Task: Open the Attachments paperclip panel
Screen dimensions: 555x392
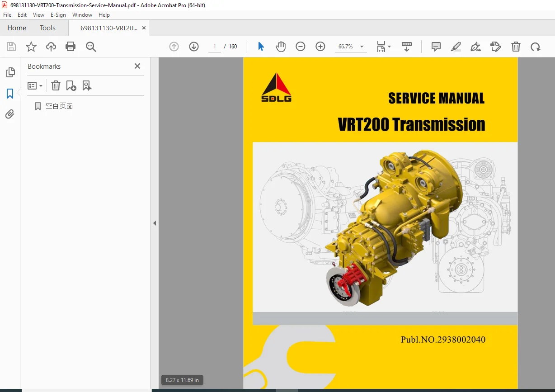Action: pyautogui.click(x=10, y=114)
